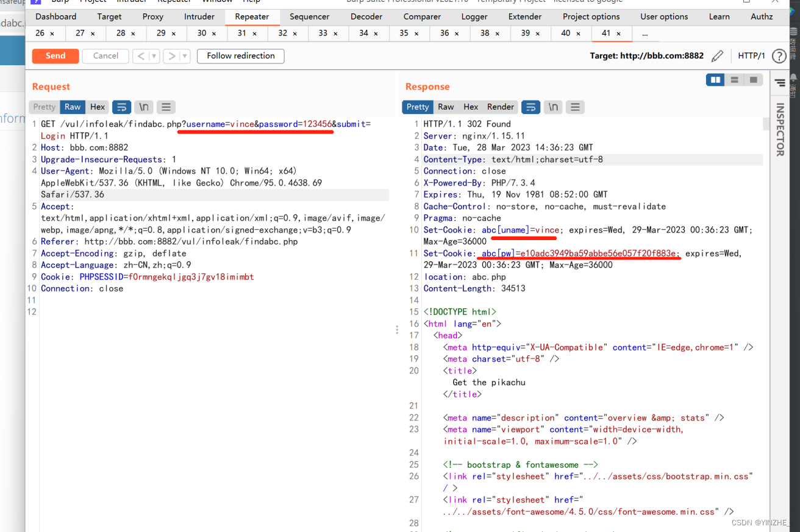Switch Response view to Pretty

click(x=418, y=107)
